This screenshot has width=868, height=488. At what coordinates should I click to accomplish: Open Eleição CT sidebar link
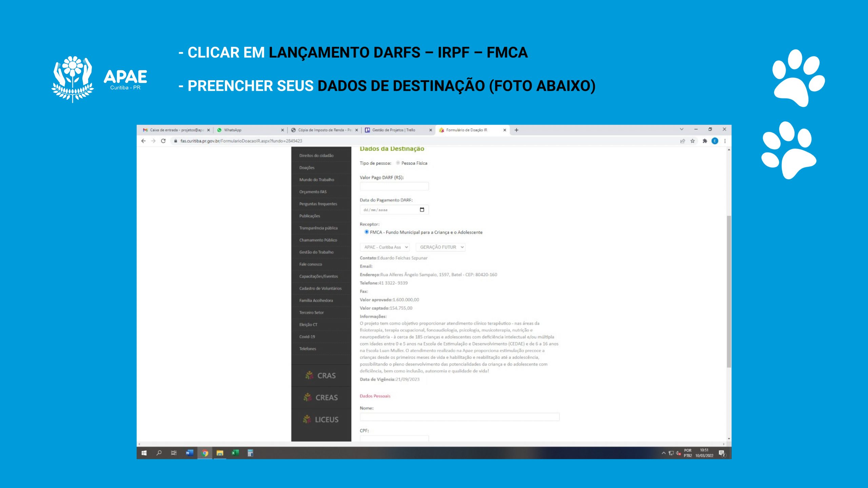pyautogui.click(x=308, y=325)
